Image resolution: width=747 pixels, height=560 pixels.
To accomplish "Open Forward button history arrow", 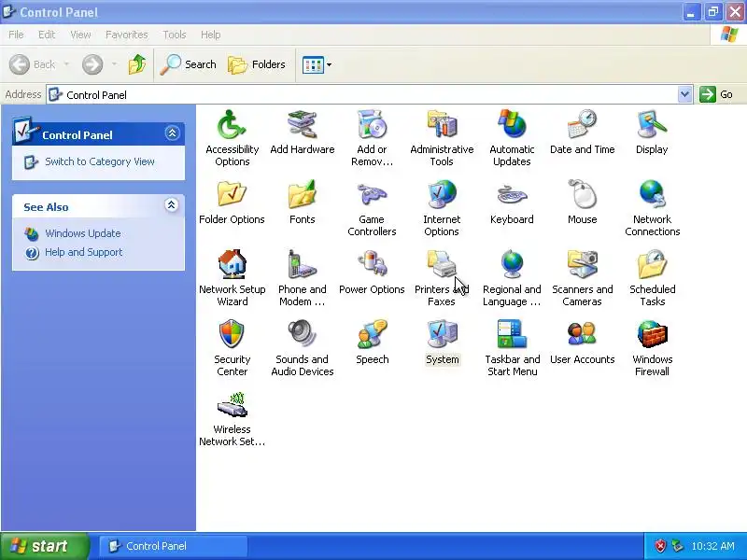I will (114, 64).
